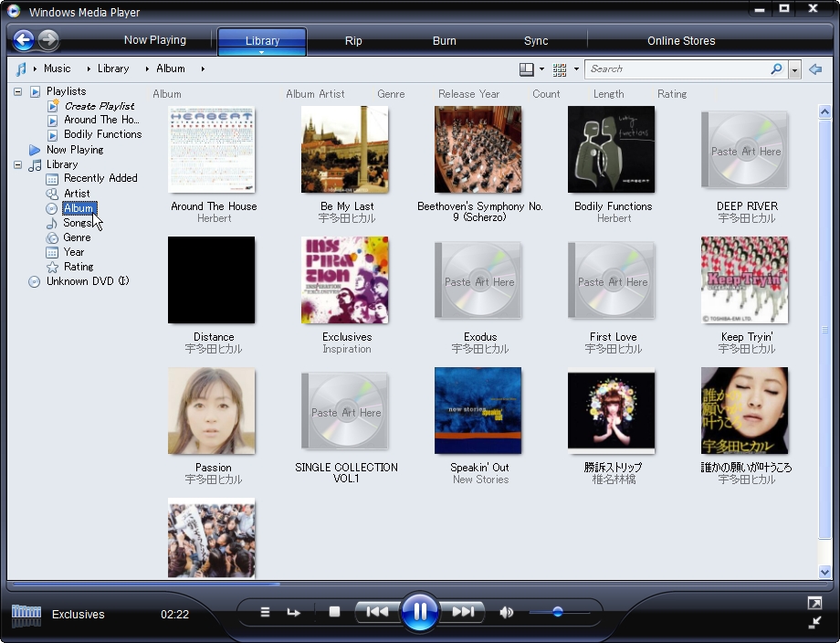Open the search options dropdown
840x643 pixels.
795,69
